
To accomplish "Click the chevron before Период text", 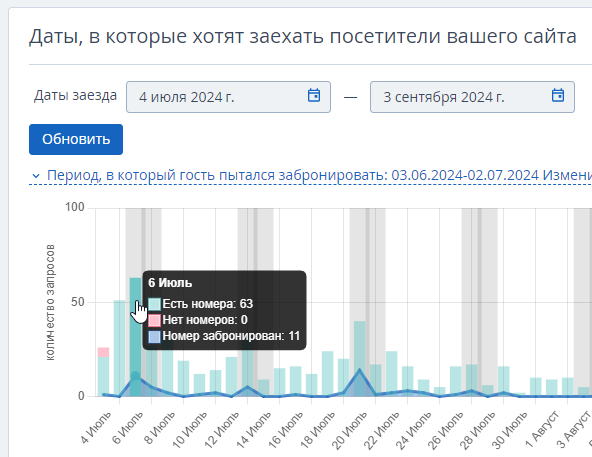I will click(x=36, y=176).
